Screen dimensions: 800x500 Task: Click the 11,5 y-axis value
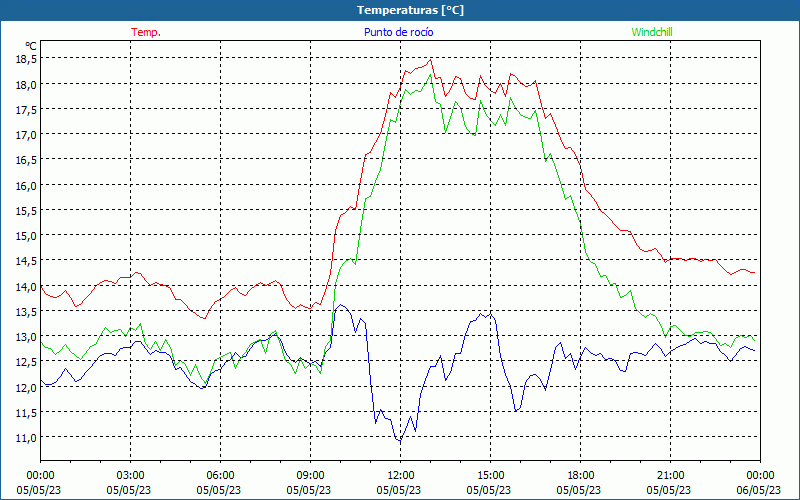(26, 413)
